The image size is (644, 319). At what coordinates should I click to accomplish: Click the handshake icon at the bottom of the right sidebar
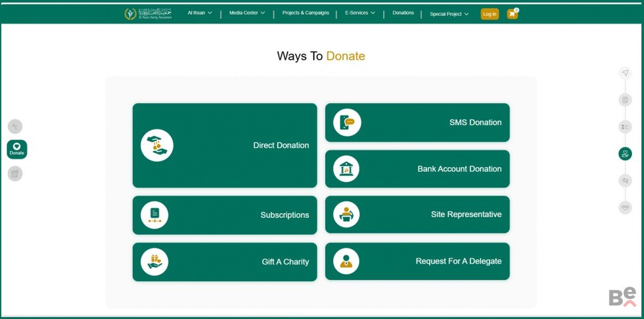(625, 208)
